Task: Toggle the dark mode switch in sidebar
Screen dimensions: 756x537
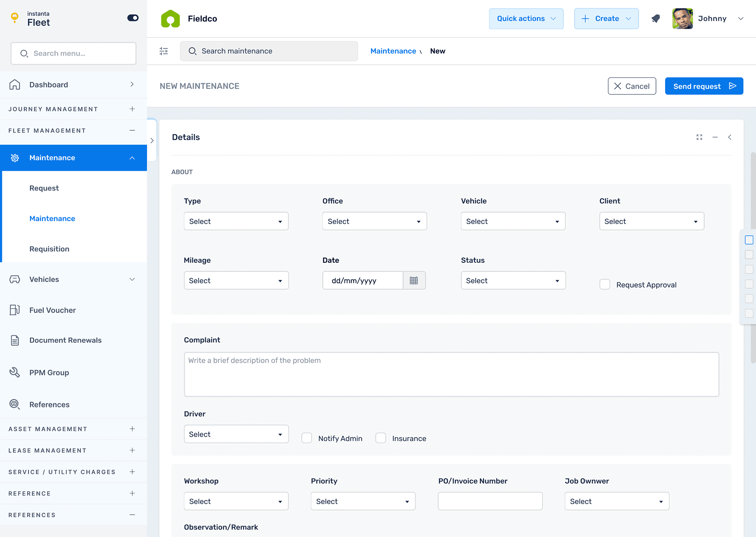Action: pos(133,18)
